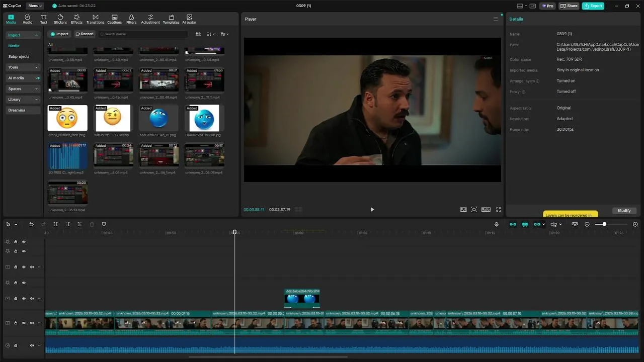
Task: Select the blue emoji overlay clip in timeline
Action: coord(302,299)
